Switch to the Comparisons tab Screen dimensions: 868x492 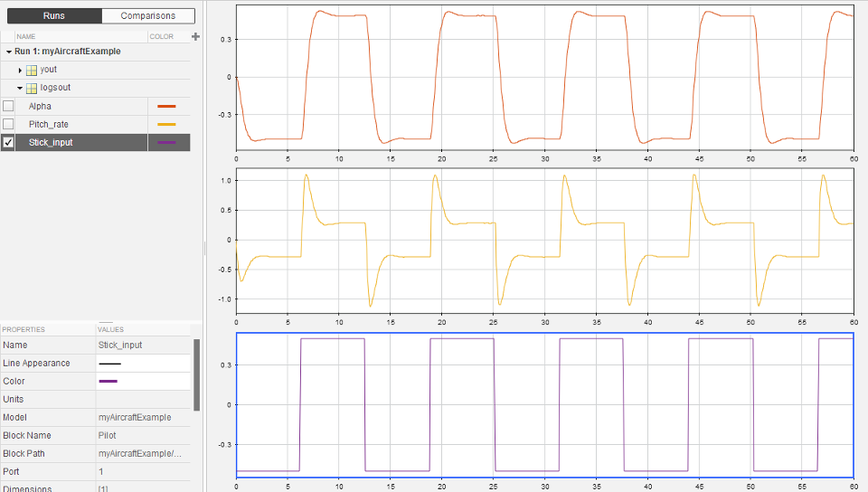147,15
